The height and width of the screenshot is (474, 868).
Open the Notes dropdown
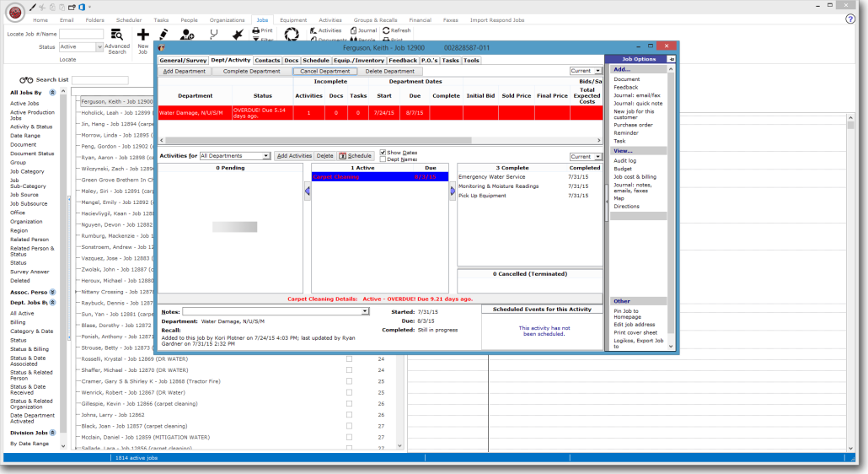(x=276, y=312)
